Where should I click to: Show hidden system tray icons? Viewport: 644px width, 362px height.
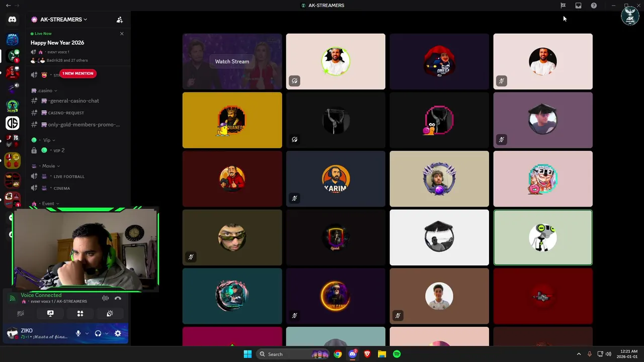[579, 354]
